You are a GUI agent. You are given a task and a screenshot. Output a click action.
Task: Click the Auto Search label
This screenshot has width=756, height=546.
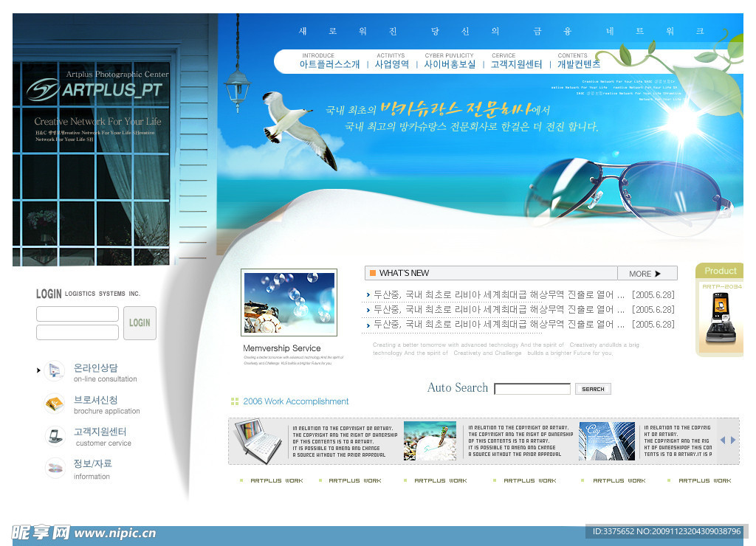(x=458, y=387)
